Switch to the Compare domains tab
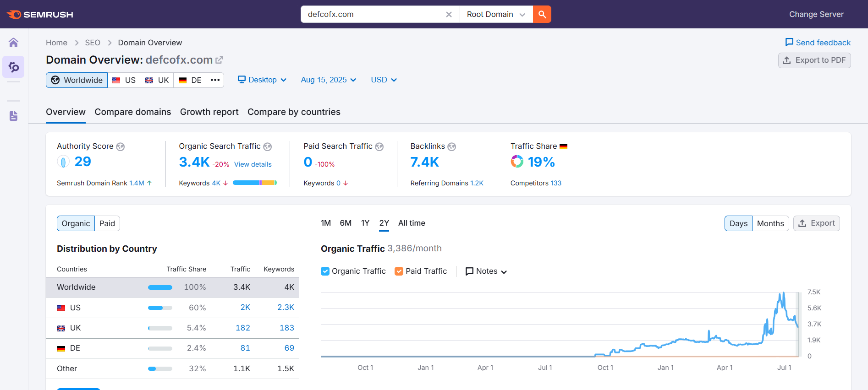Viewport: 868px width, 390px height. 133,112
